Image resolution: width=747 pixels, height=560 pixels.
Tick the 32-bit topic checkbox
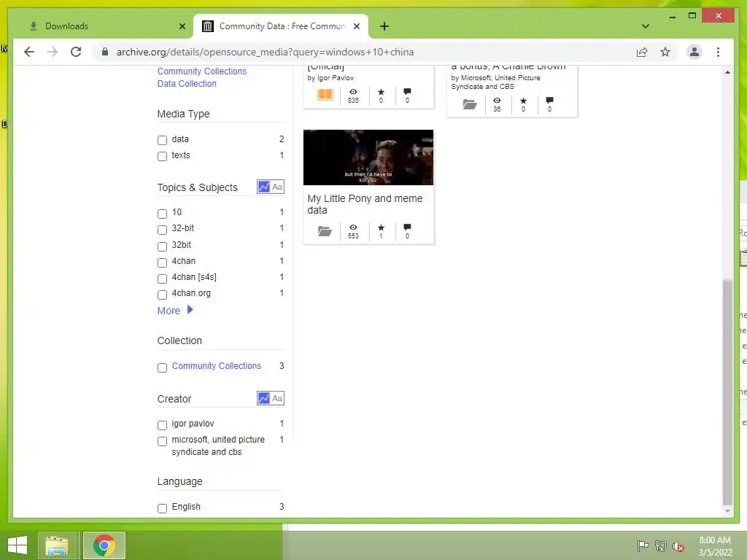pyautogui.click(x=162, y=230)
